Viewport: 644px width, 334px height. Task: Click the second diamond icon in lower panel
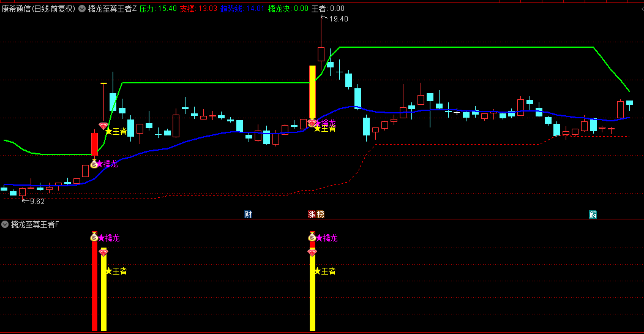(312, 253)
